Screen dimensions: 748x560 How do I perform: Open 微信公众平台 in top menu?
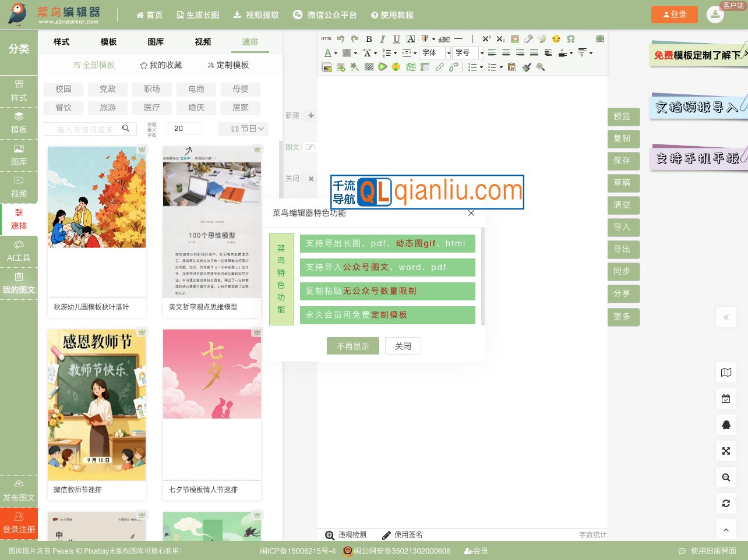tap(325, 15)
